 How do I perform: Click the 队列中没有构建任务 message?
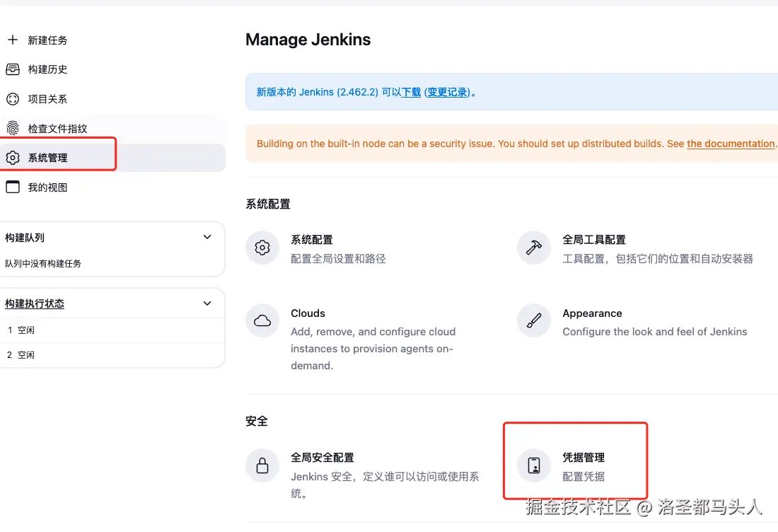click(x=43, y=263)
